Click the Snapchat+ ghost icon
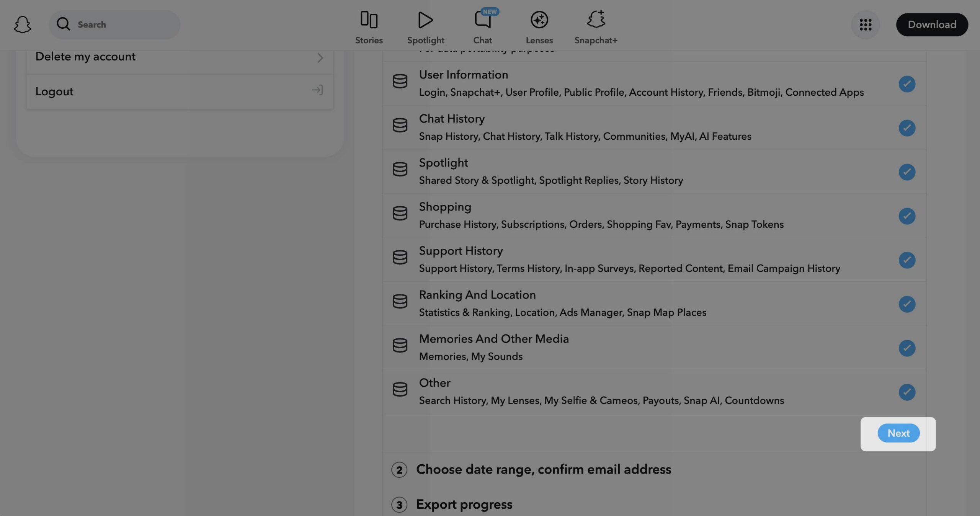The width and height of the screenshot is (980, 516). pyautogui.click(x=595, y=20)
